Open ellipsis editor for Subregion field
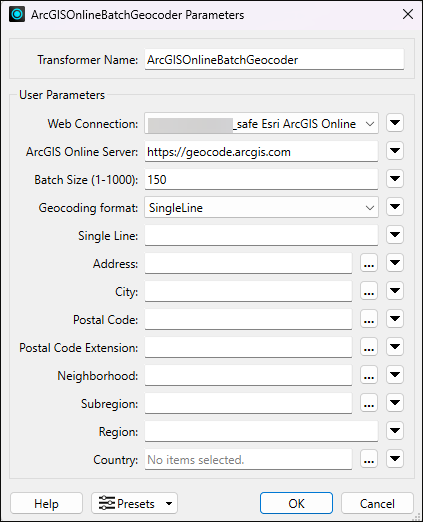This screenshot has width=423, height=522. click(369, 403)
